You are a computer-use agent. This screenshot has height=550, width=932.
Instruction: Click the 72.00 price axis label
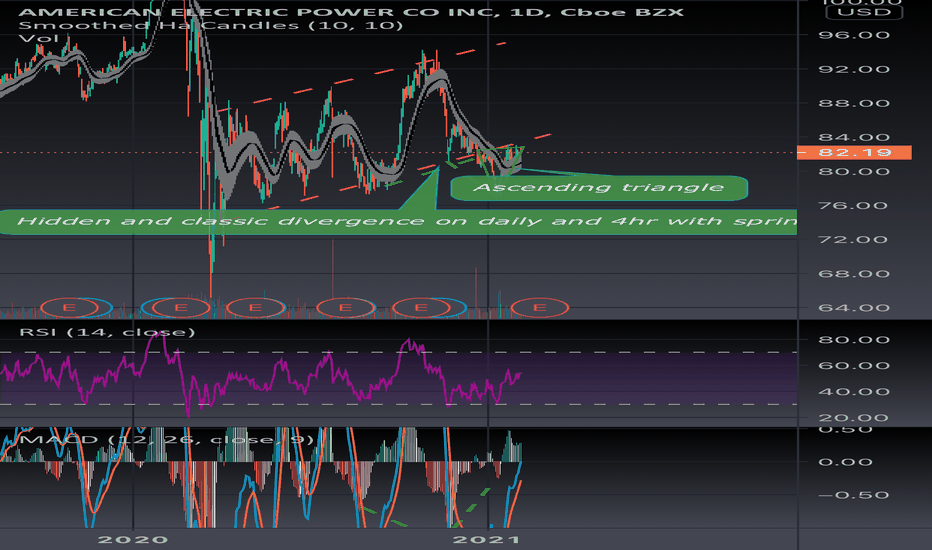pos(854,240)
